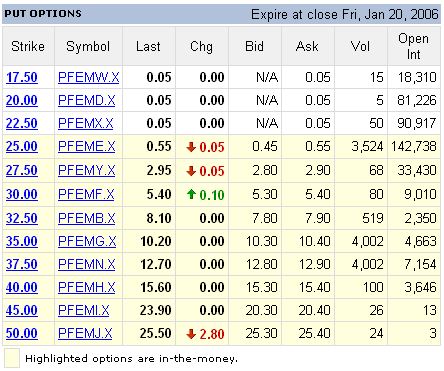
Task: Select change value 2.80
Action: click(x=212, y=334)
